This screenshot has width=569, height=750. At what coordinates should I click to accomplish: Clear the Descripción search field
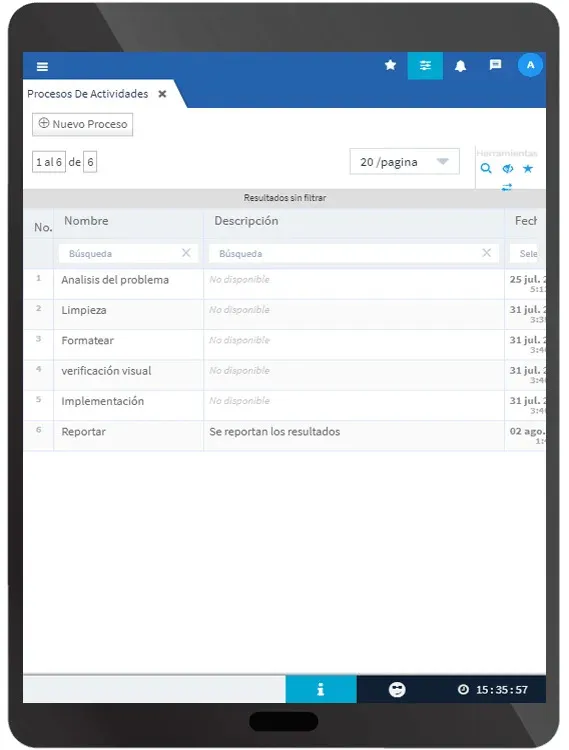(487, 253)
